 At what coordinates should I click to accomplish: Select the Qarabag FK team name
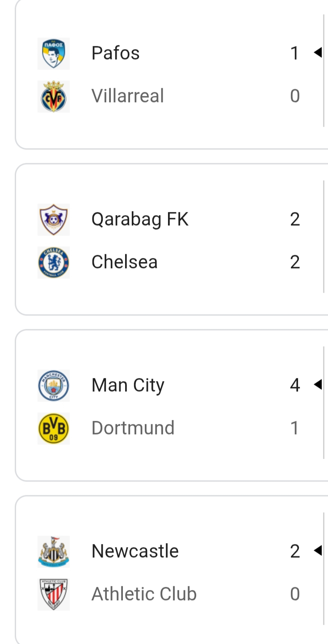click(x=140, y=220)
